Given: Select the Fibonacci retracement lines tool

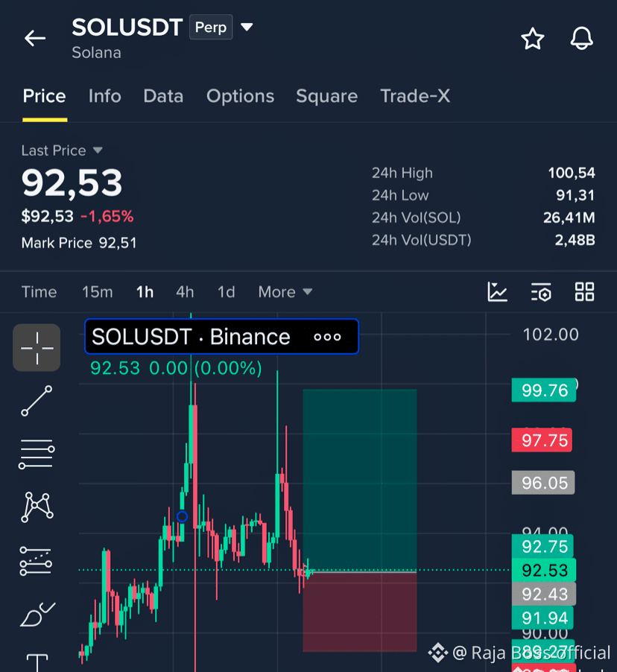Looking at the screenshot, I should (x=37, y=454).
